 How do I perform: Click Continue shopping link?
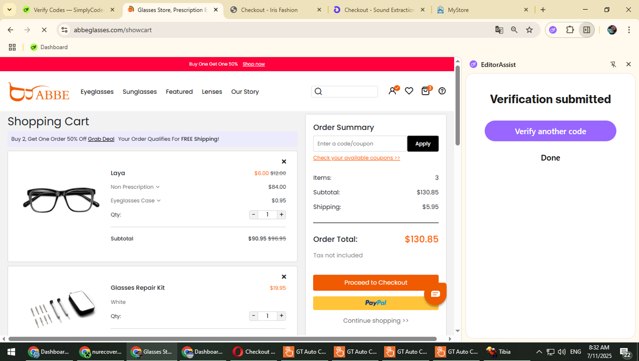pyautogui.click(x=376, y=321)
